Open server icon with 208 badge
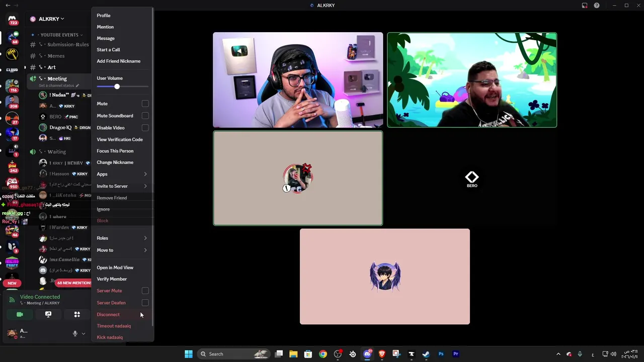The width and height of the screenshot is (644, 362). click(x=12, y=102)
